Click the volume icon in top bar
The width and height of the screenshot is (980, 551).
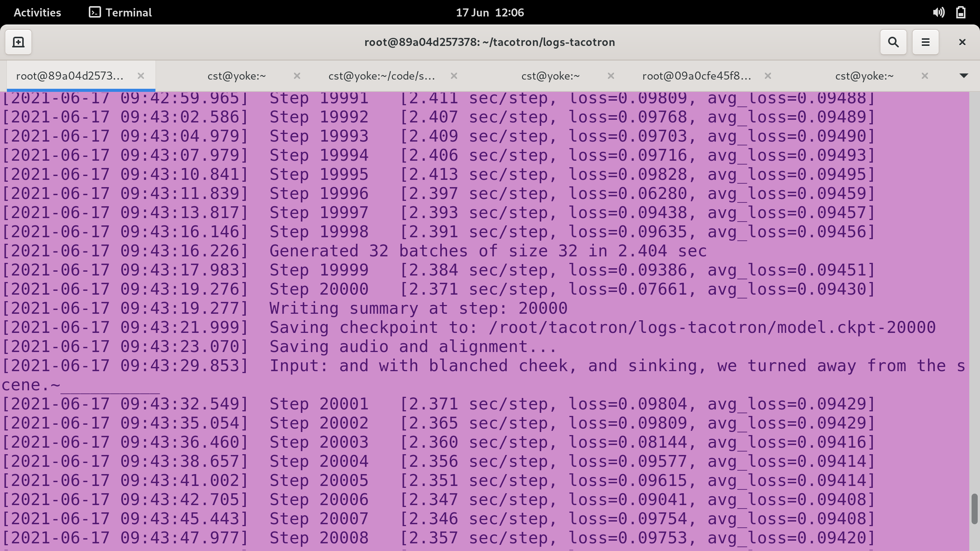click(938, 13)
